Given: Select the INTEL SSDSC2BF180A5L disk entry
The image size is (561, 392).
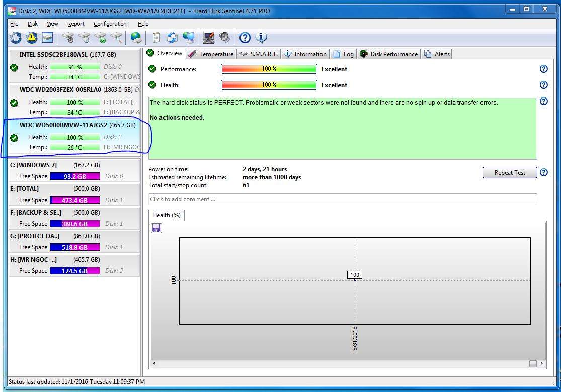Looking at the screenshot, I should point(74,65).
